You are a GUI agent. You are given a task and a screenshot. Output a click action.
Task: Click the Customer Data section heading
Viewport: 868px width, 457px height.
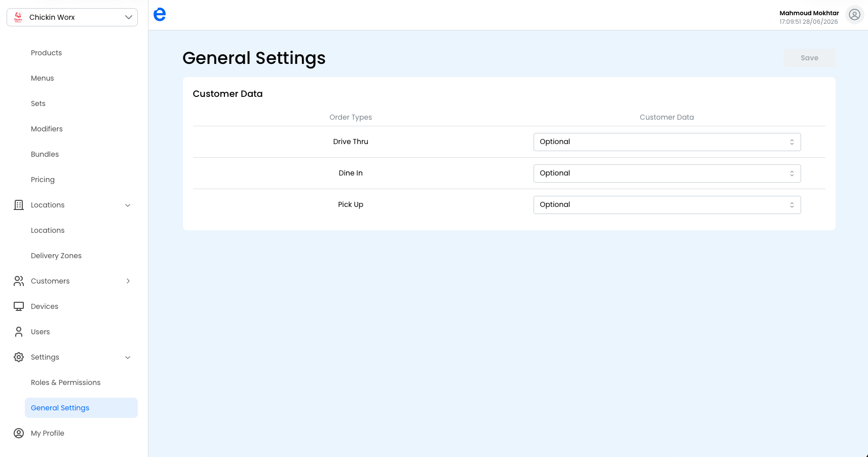tap(228, 94)
